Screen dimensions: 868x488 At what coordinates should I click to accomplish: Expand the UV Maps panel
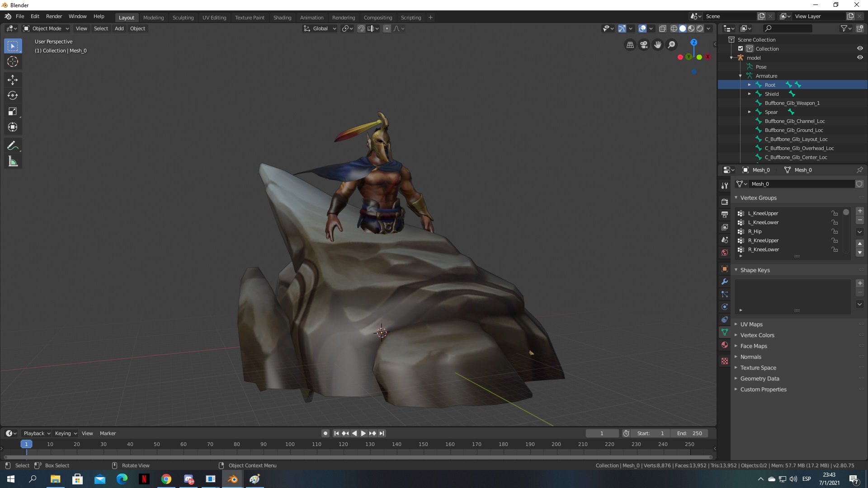[751, 324]
